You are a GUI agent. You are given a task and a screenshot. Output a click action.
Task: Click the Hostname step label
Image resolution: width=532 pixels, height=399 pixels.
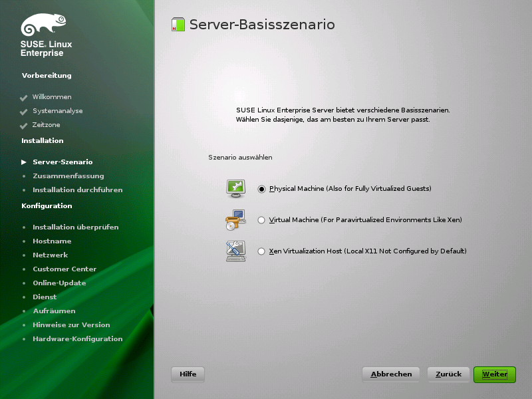(52, 241)
